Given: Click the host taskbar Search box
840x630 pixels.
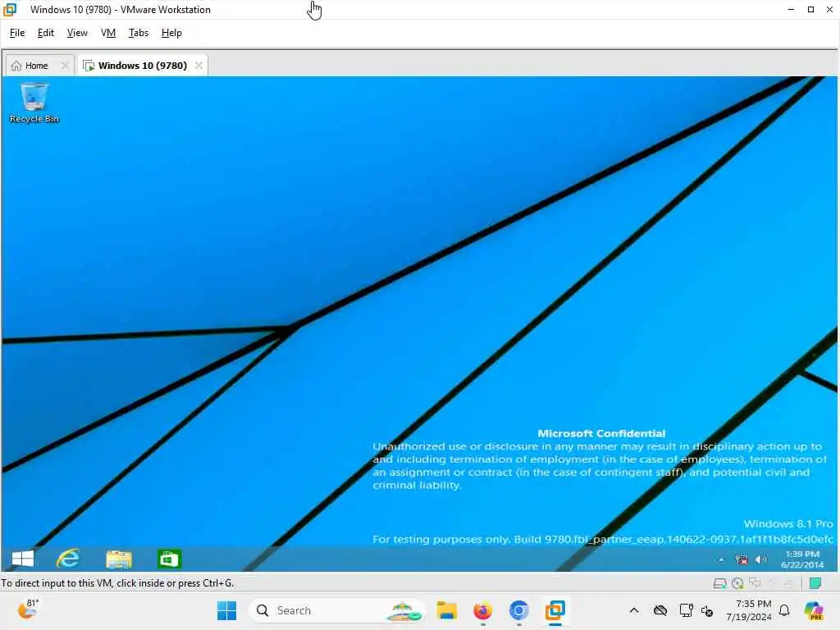Looking at the screenshot, I should pyautogui.click(x=336, y=610).
